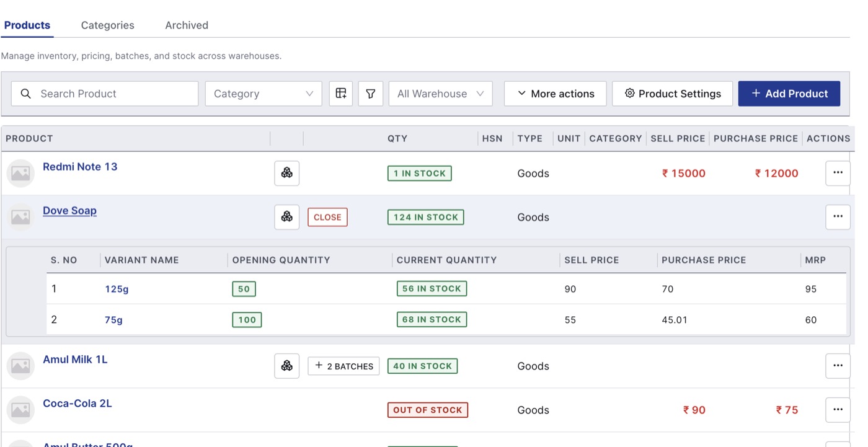Open the filter funnel icon
This screenshot has height=447, width=868.
(371, 94)
